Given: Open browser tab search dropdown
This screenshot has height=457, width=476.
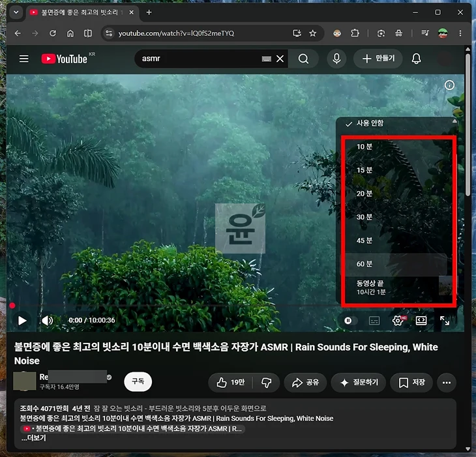Looking at the screenshot, I should coord(16,12).
